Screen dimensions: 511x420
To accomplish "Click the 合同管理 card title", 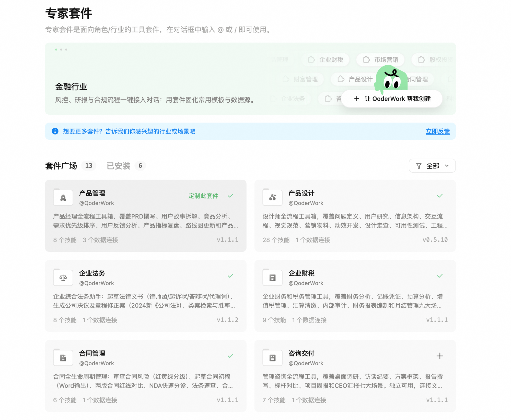I will pos(92,353).
